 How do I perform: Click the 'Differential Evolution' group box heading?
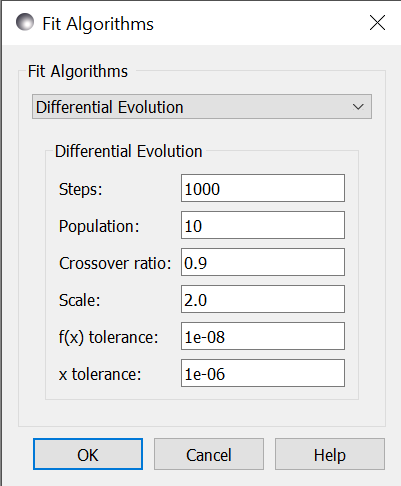click(129, 151)
